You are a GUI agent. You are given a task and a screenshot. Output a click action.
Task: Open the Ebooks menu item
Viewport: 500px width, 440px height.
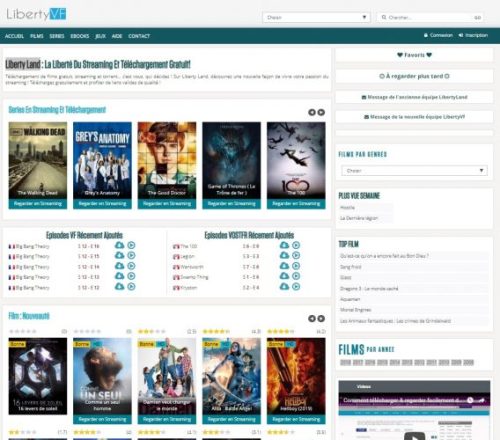80,36
